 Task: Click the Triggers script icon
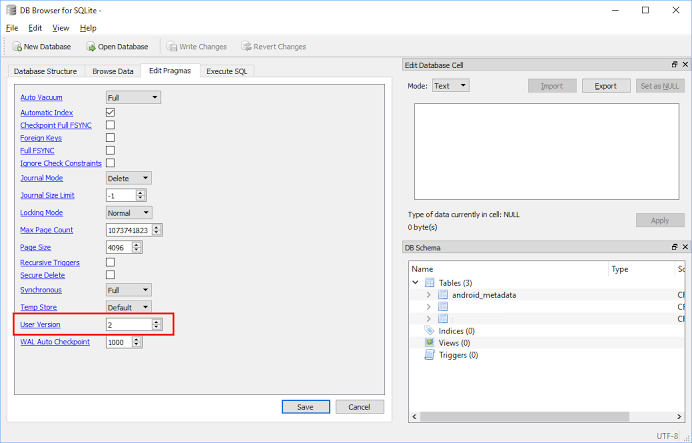(x=429, y=354)
